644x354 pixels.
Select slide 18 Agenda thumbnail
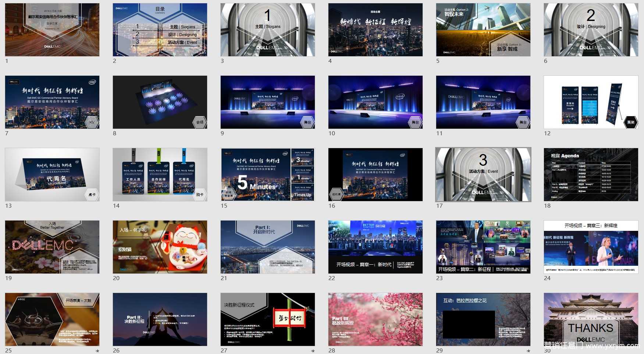pyautogui.click(x=591, y=175)
